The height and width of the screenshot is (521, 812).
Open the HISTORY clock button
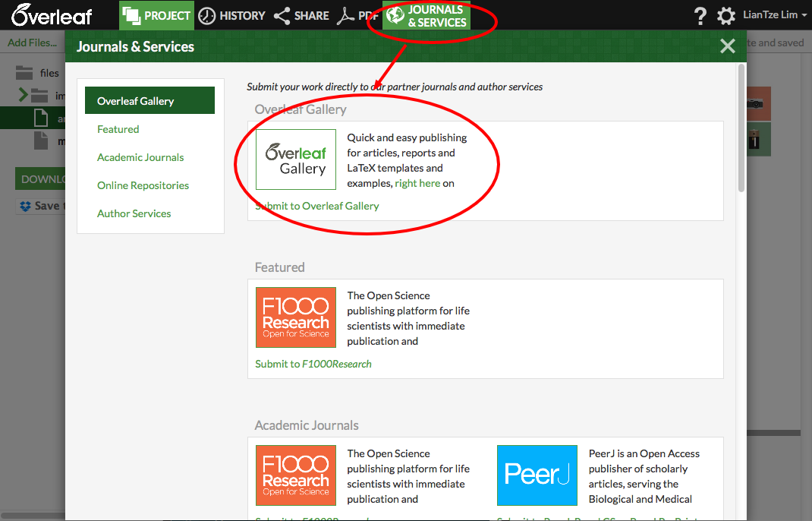point(231,15)
